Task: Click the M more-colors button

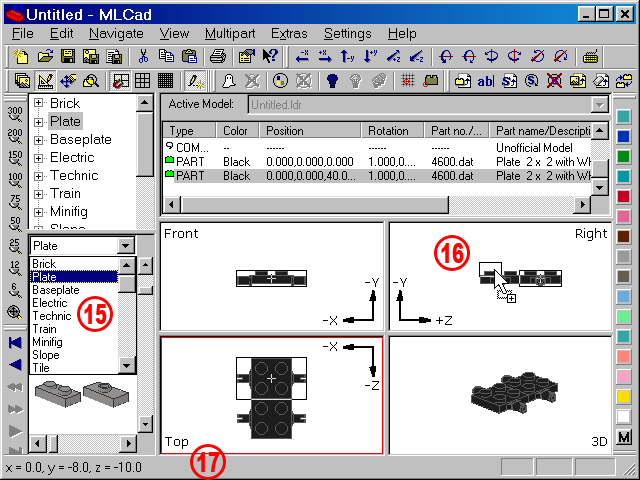Action: 624,438
